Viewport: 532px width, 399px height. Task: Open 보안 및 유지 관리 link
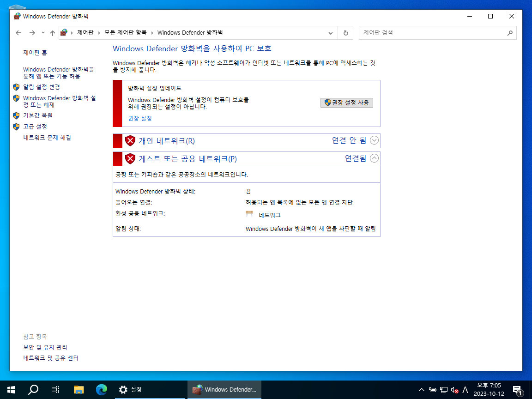[45, 347]
